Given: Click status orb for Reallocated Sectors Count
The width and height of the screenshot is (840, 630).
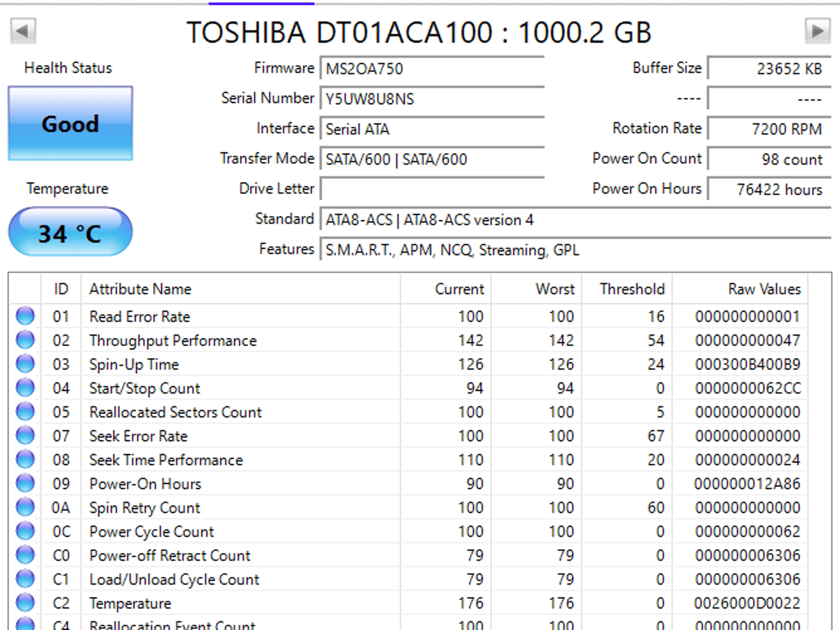Looking at the screenshot, I should (25, 412).
